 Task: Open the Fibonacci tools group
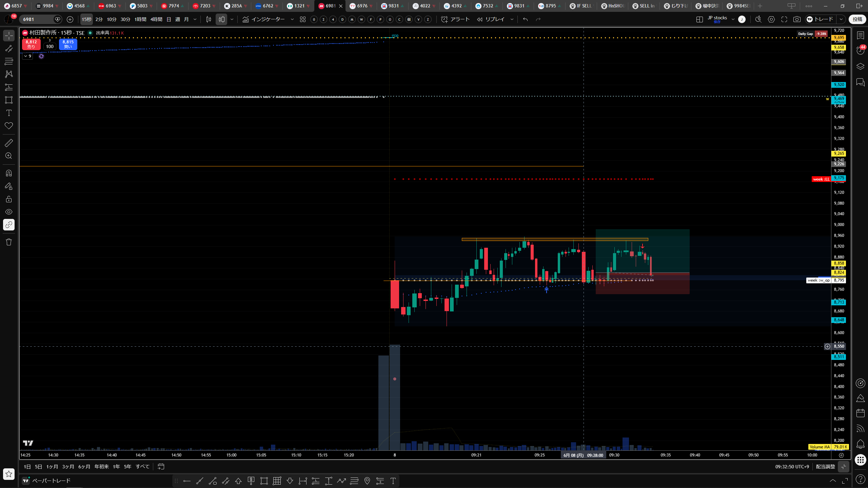9,61
